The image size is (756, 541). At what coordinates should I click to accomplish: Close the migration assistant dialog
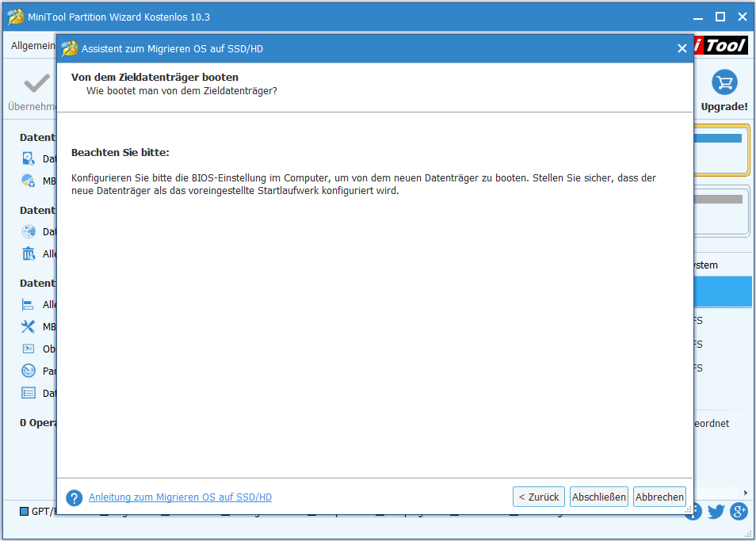[x=682, y=48]
